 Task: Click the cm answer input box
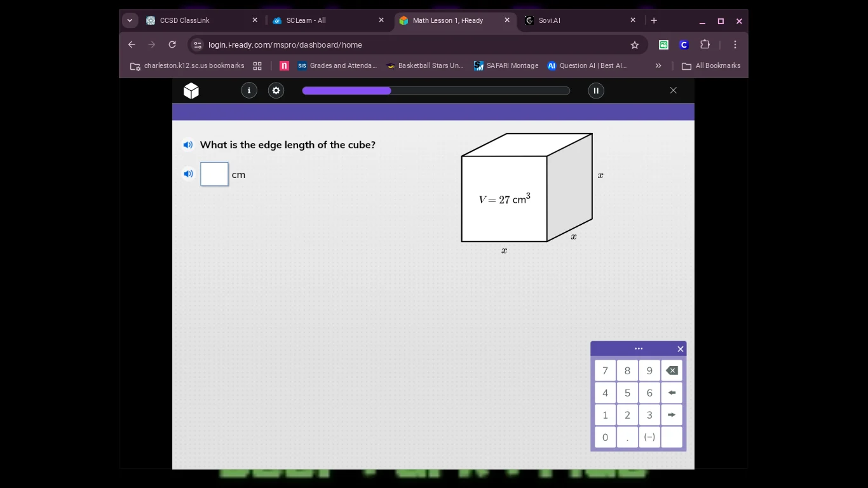point(214,174)
